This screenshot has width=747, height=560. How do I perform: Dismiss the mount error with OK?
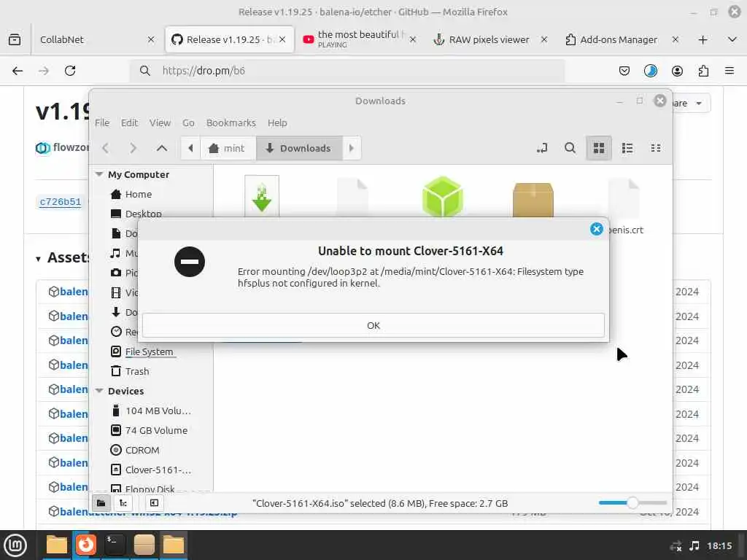(373, 325)
